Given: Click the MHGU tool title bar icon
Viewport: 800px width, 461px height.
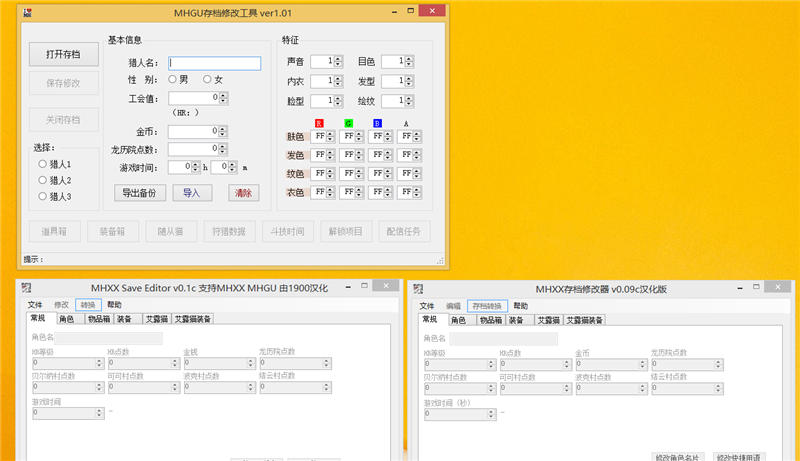Looking at the screenshot, I should 28,13.
